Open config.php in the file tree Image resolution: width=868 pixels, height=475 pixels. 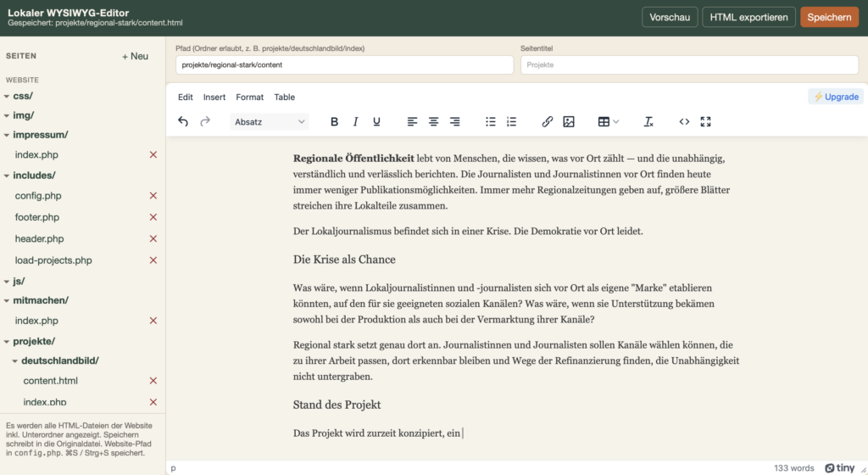pos(38,195)
